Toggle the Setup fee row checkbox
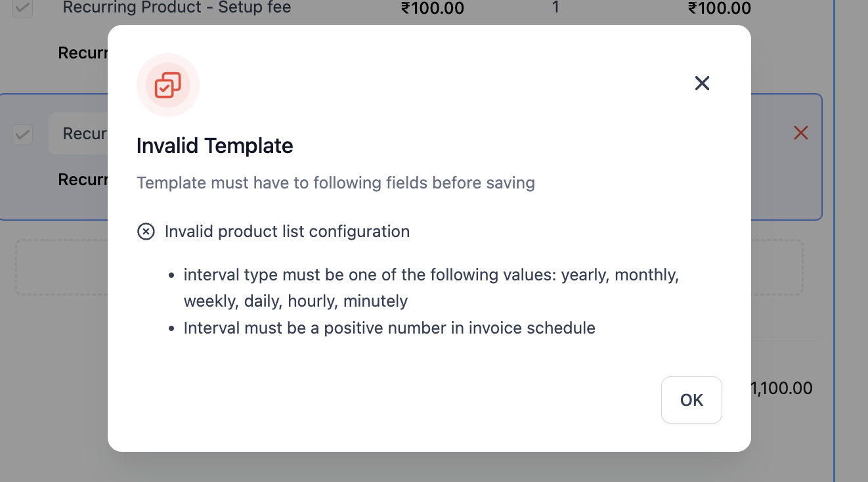This screenshot has height=482, width=868. (x=22, y=9)
